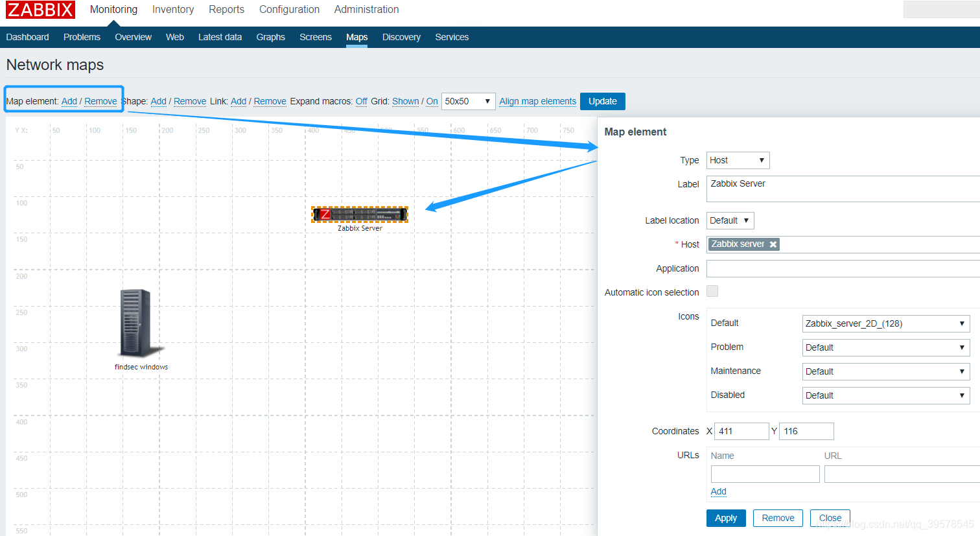Open Inventory menu

click(173, 10)
